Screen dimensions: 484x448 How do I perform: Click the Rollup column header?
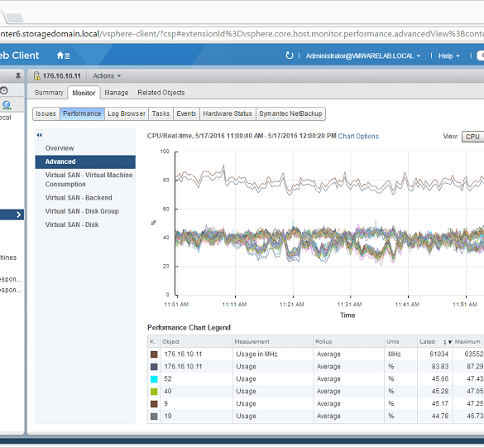349,341
